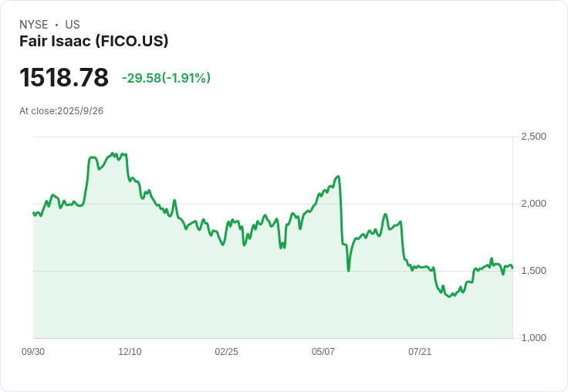Screen dimensions: 568x392
Task: Select the 09/30 date on x-axis
Action: point(33,352)
